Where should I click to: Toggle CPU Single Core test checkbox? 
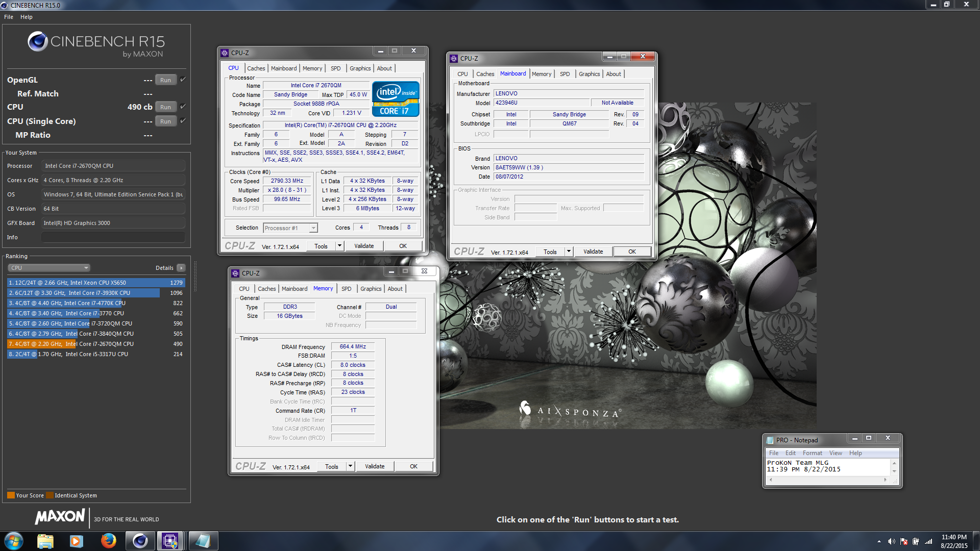[183, 121]
